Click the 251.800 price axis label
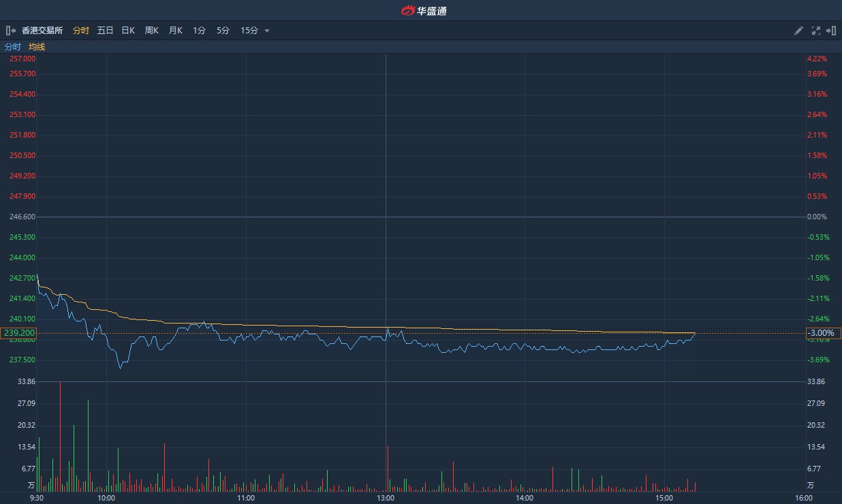This screenshot has width=842, height=504. pos(22,135)
